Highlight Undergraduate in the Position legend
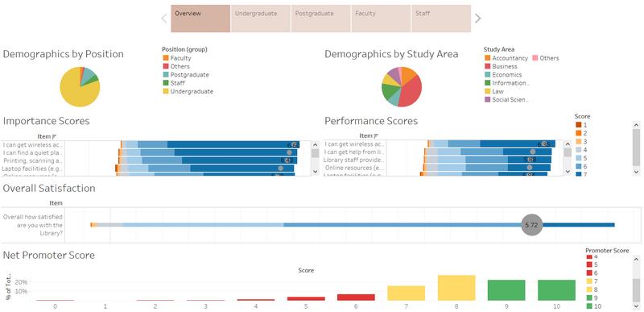Viewport: 644px width, 312px height. (188, 91)
